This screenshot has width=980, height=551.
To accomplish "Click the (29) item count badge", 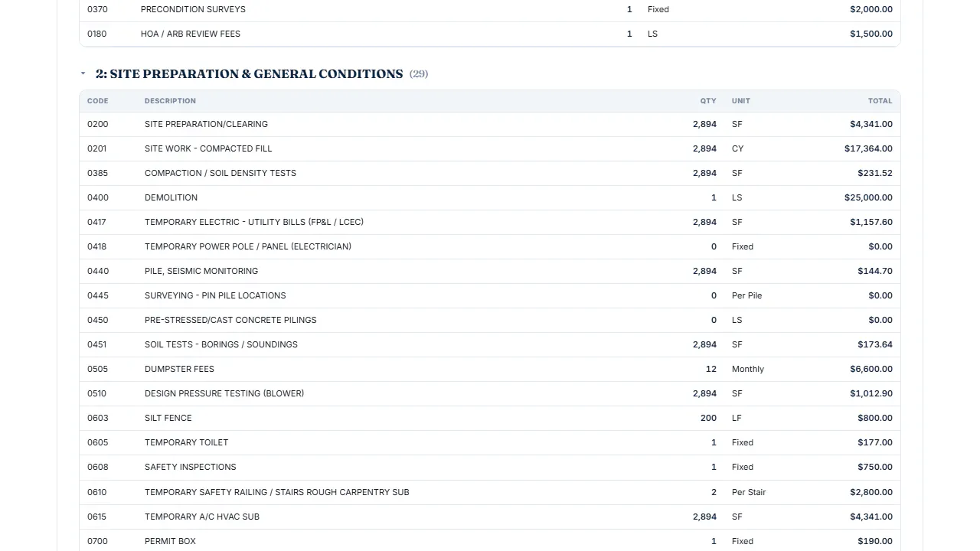I will (x=419, y=74).
